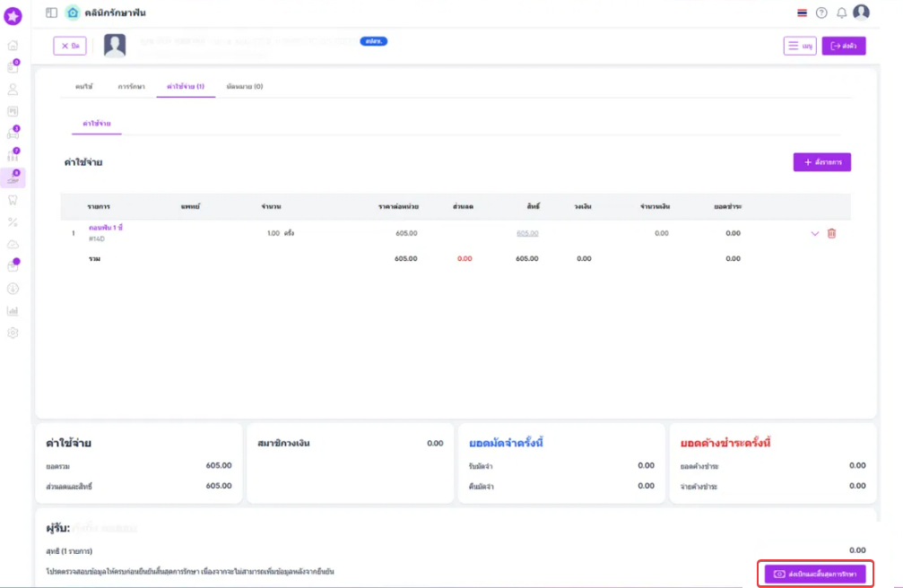Open the notifications bell
Viewport: 903px width, 588px height.
[841, 13]
